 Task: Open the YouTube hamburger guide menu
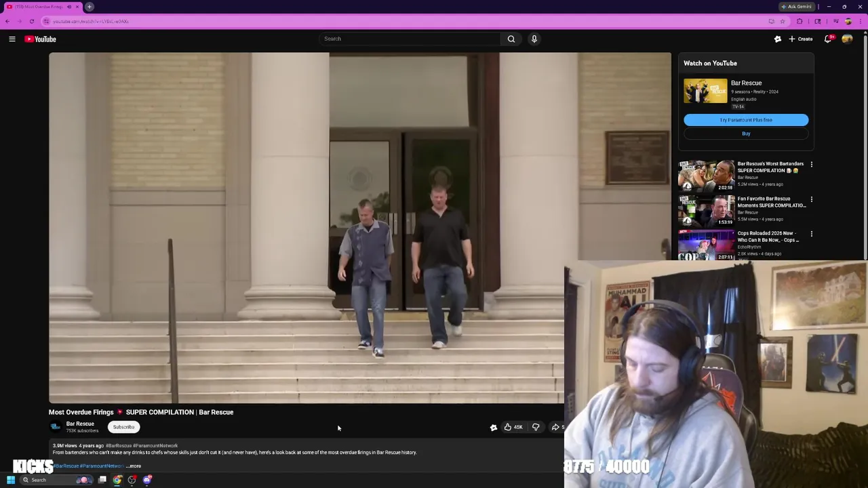point(12,39)
